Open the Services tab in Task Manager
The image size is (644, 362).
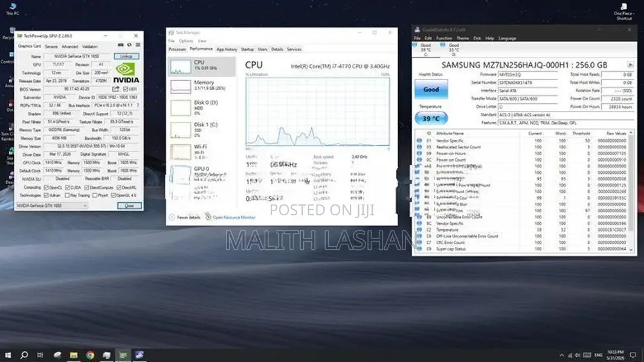click(x=294, y=49)
